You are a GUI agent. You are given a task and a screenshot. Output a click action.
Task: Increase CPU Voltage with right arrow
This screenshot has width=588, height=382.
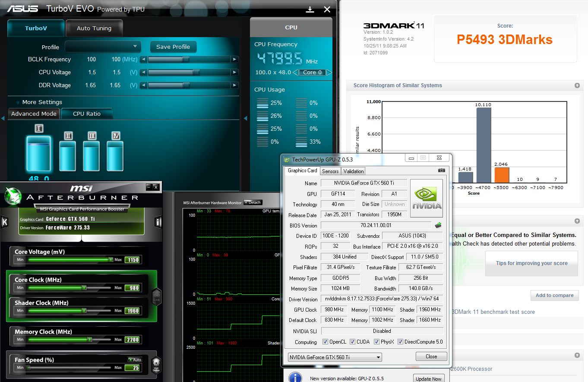[234, 73]
